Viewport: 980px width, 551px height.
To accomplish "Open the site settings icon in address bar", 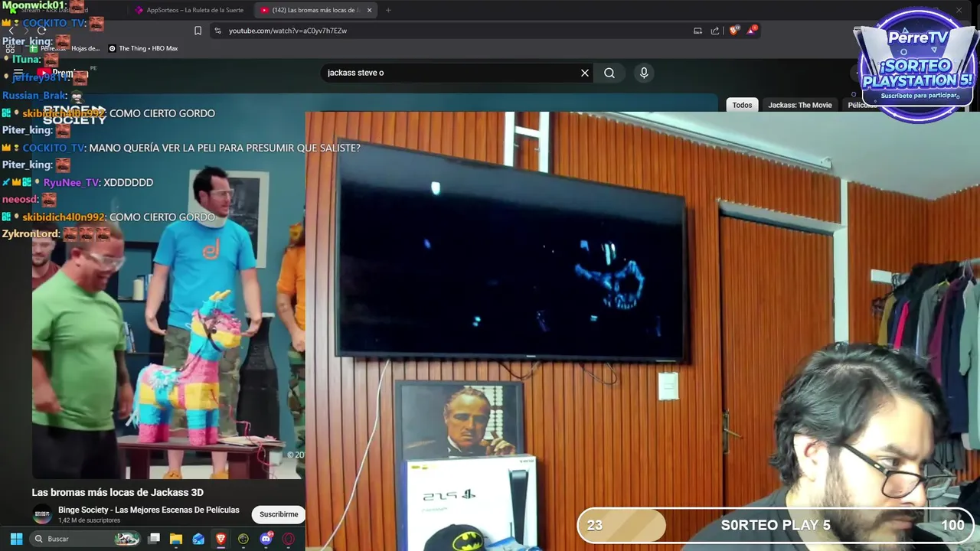I will click(217, 31).
